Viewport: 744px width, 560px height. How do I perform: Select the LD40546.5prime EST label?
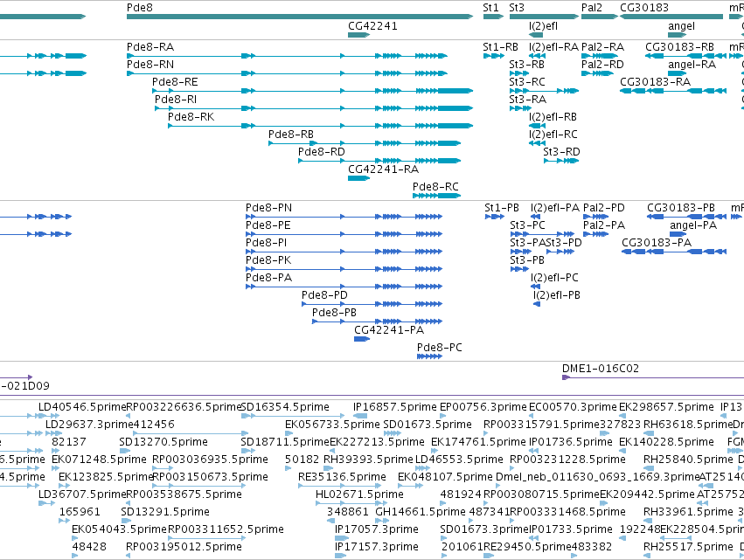pos(82,407)
